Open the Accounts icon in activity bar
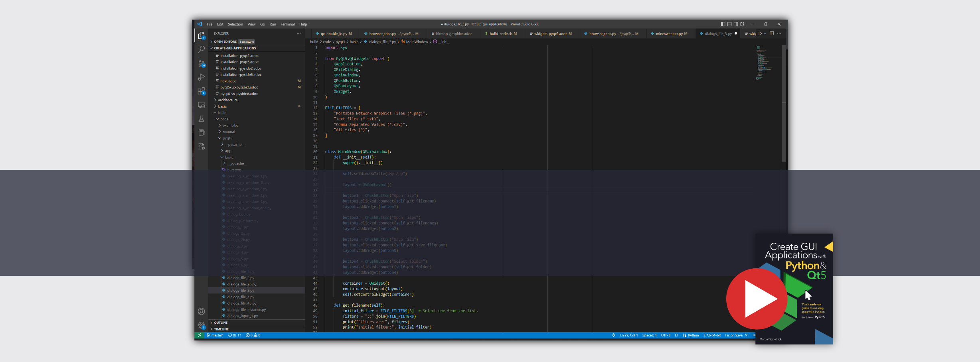The height and width of the screenshot is (362, 980). [x=202, y=311]
